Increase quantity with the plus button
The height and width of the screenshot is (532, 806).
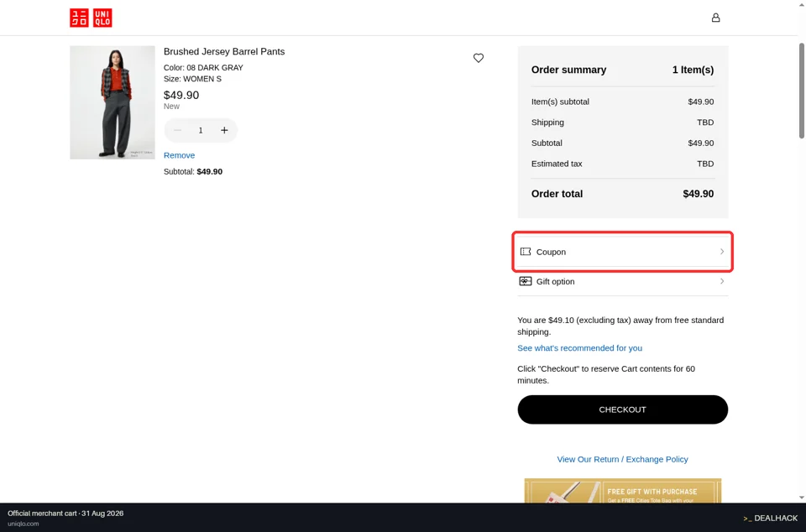click(224, 130)
